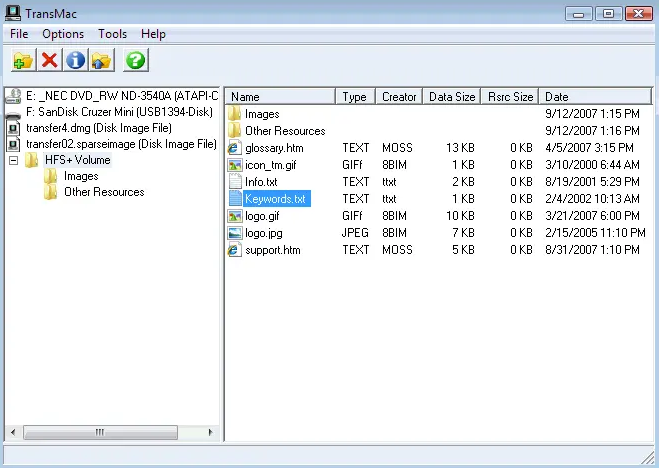Sort file list by Name column
The height and width of the screenshot is (468, 659).
pyautogui.click(x=280, y=97)
